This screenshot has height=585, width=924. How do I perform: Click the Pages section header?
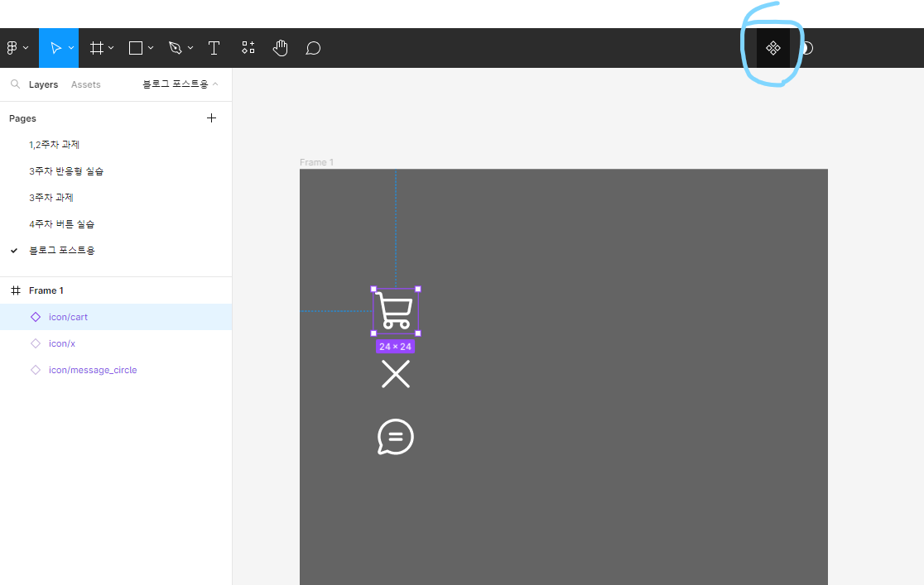click(x=22, y=118)
